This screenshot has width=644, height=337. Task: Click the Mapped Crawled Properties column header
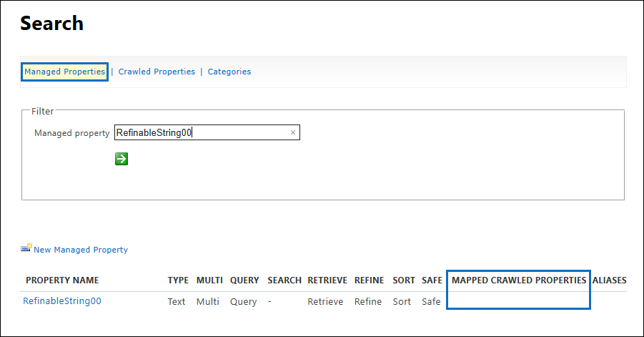[519, 280]
